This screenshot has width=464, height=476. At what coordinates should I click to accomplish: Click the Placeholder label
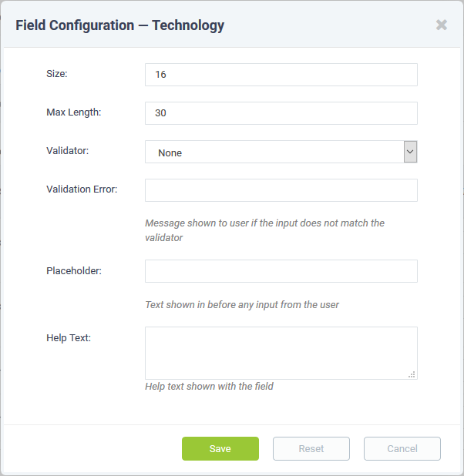click(x=74, y=270)
